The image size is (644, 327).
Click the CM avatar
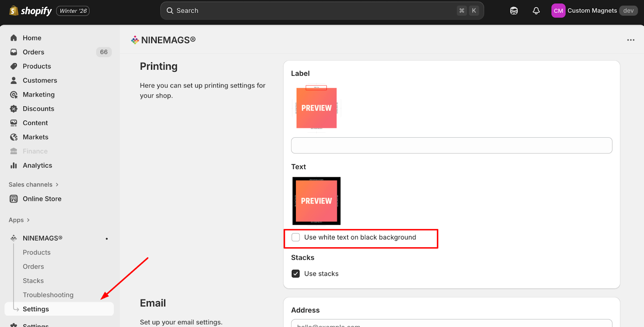point(558,11)
